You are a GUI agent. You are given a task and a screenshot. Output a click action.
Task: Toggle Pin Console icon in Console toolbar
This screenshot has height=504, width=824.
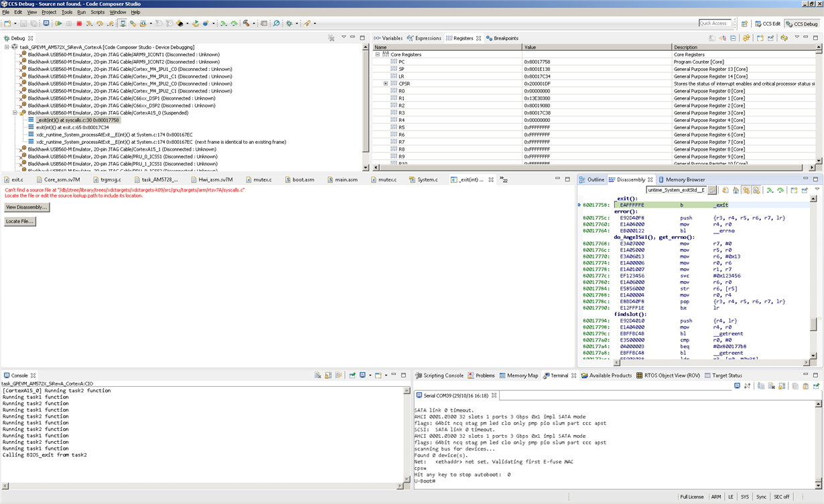(352, 375)
